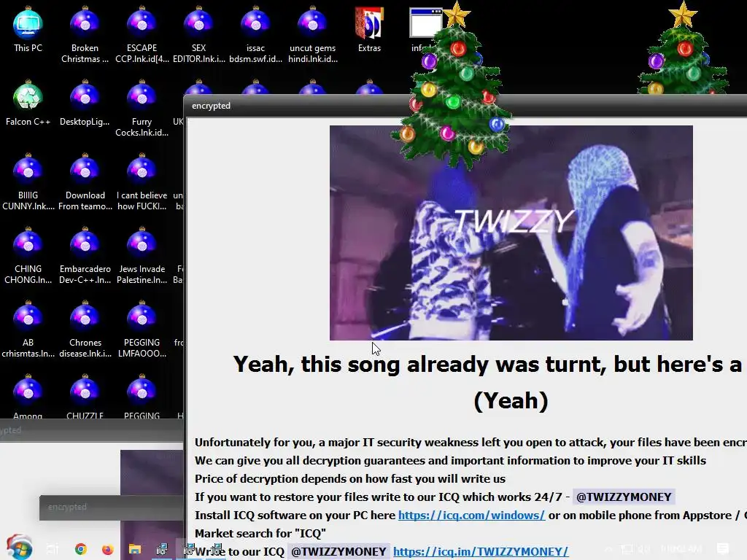
Task: Select the ESCAPE CCP.lnk desktop icon
Action: (142, 35)
